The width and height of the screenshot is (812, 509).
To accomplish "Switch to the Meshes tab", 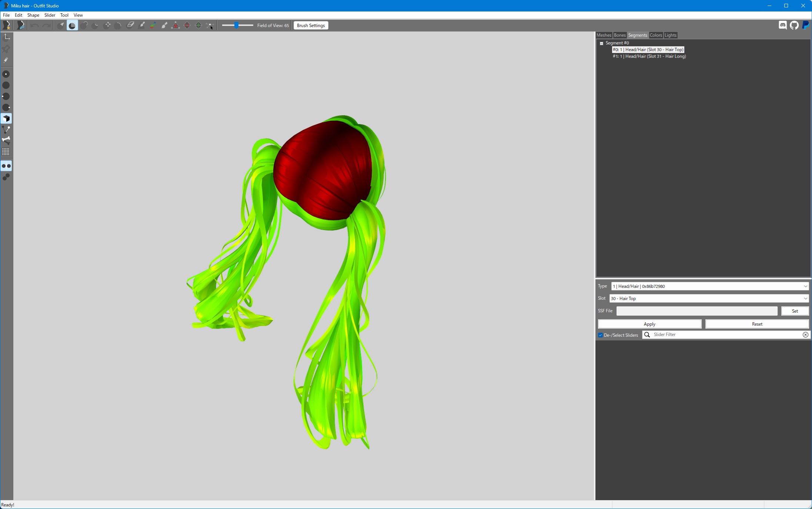I will [604, 35].
